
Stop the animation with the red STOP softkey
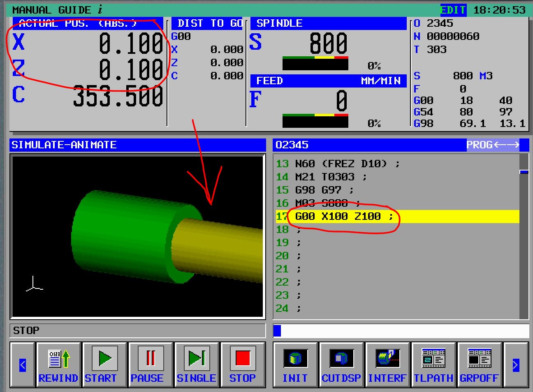tap(242, 364)
